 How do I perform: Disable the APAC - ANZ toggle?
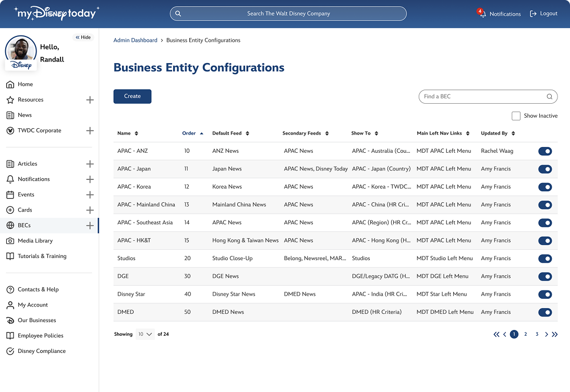tap(544, 151)
